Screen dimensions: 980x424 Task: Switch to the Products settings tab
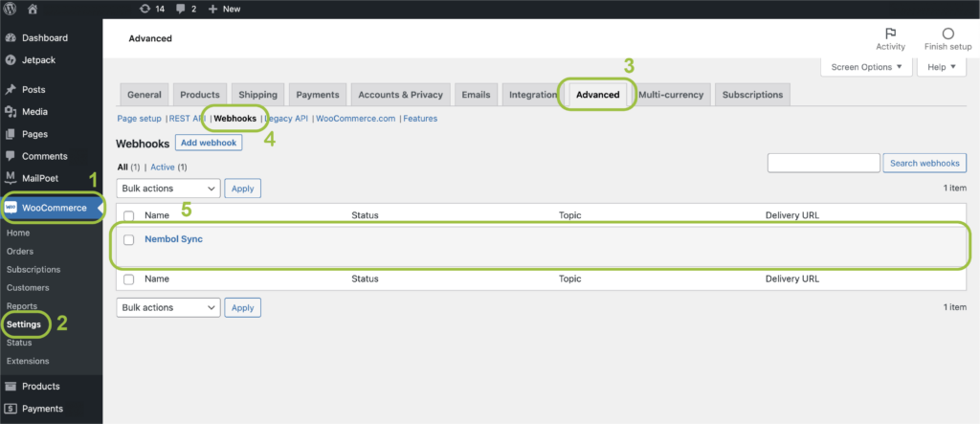point(200,95)
